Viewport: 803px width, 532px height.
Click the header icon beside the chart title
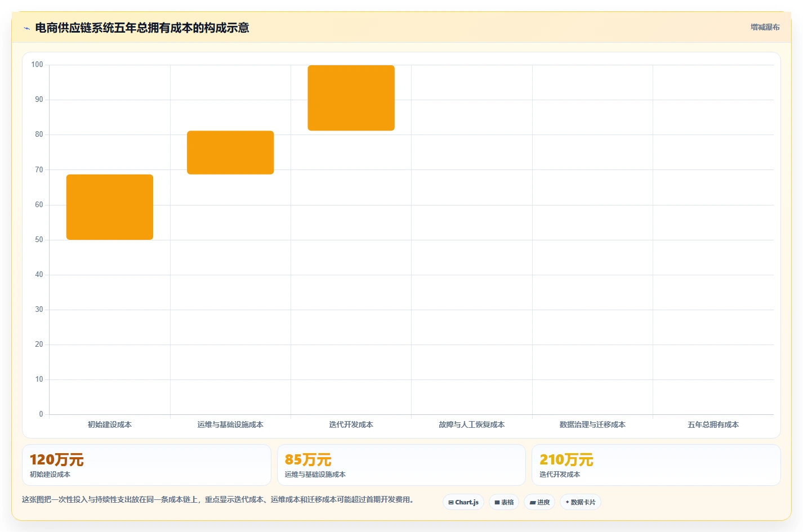(26, 28)
